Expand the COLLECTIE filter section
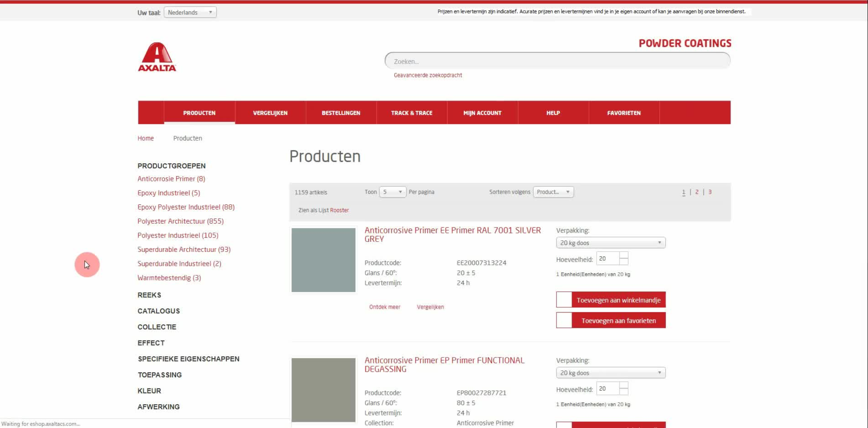868x428 pixels. click(x=157, y=327)
